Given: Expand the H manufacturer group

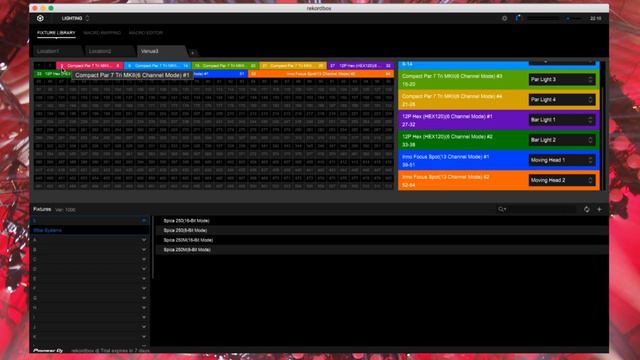Looking at the screenshot, I should [144, 308].
